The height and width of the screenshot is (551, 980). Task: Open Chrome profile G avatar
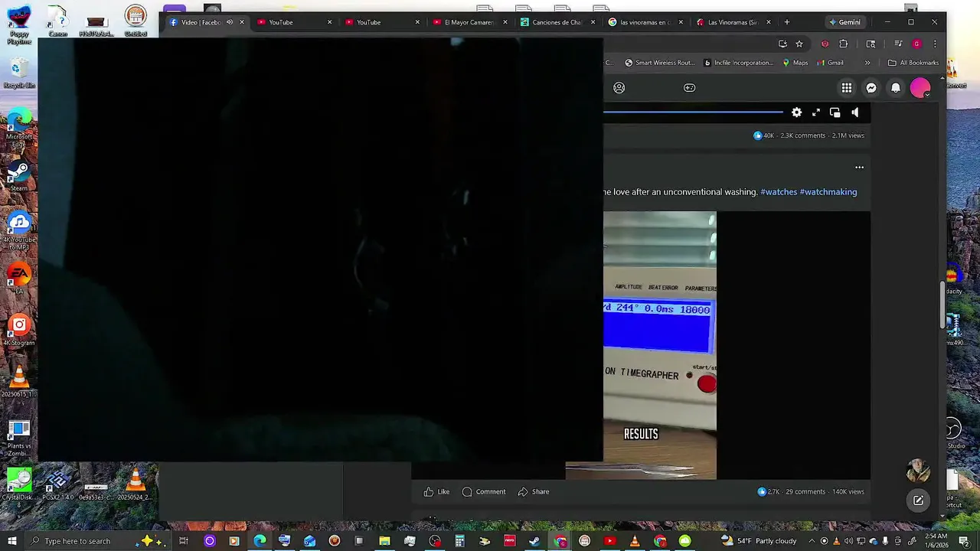point(916,44)
